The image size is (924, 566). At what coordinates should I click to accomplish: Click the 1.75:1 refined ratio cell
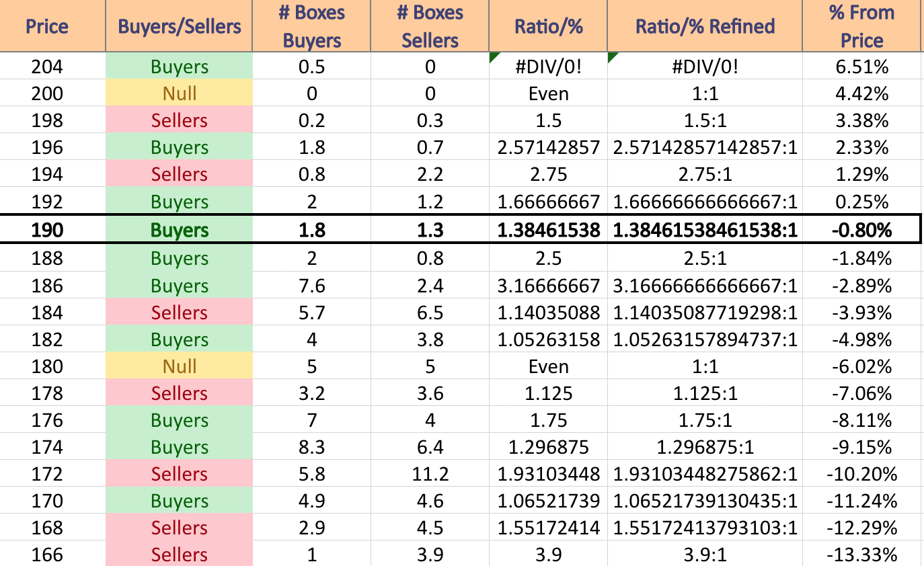[x=705, y=420]
